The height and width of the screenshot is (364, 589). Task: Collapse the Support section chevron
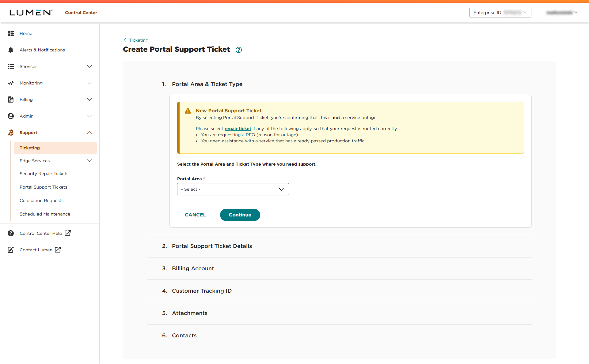pyautogui.click(x=89, y=133)
